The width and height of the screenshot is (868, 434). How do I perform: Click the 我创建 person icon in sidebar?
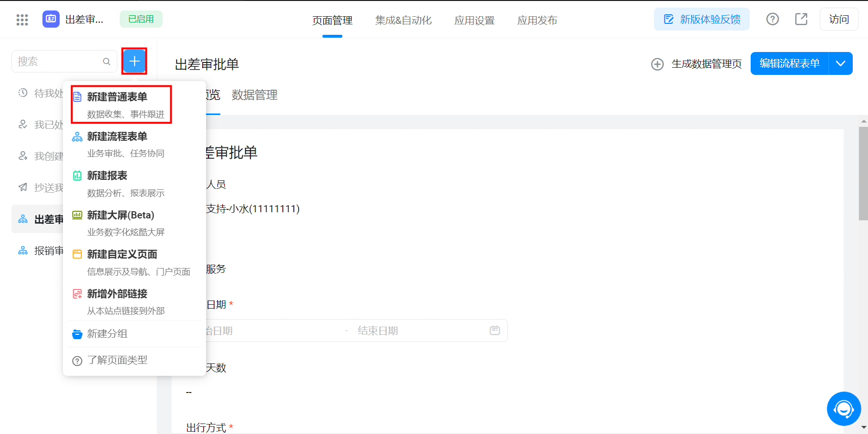[23, 156]
